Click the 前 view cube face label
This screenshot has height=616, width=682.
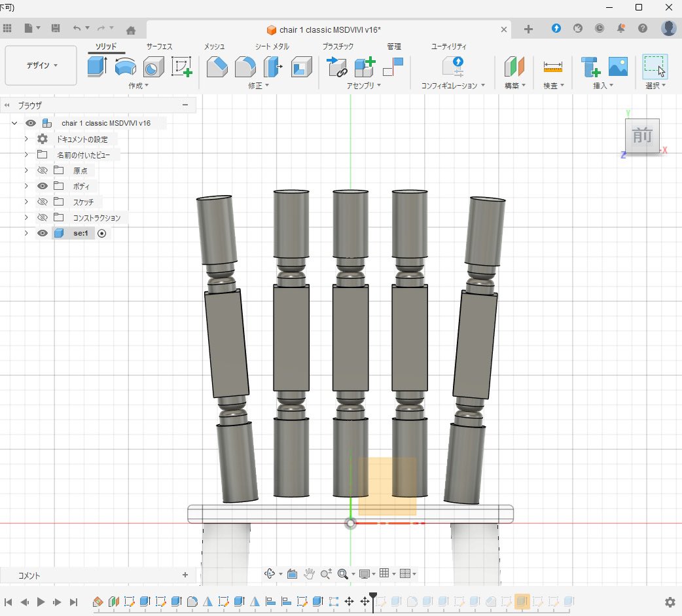(x=642, y=136)
